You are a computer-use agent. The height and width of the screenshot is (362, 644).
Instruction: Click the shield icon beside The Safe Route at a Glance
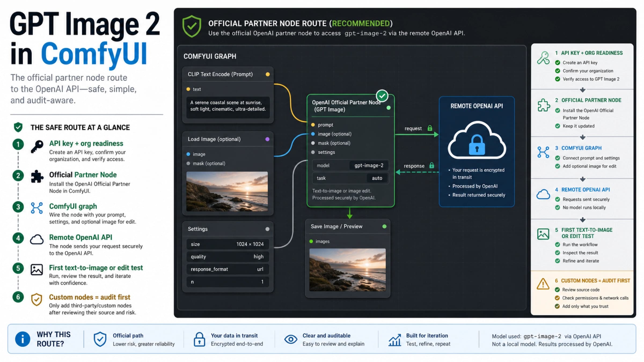[x=18, y=127]
